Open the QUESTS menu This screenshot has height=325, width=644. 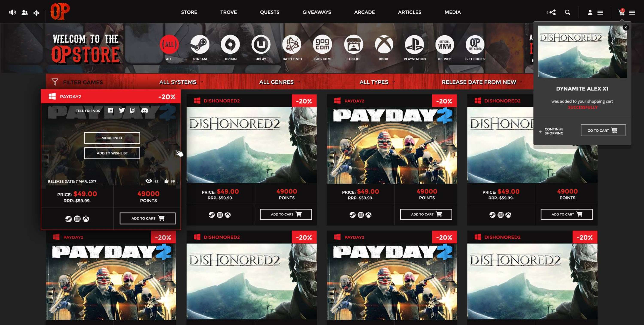(x=269, y=12)
